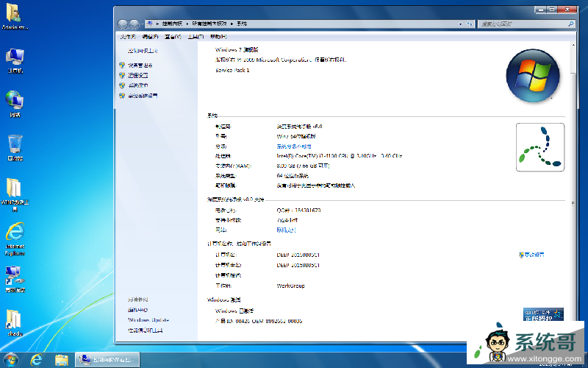Select the product ID text line
This screenshot has height=368, width=588.
click(259, 321)
